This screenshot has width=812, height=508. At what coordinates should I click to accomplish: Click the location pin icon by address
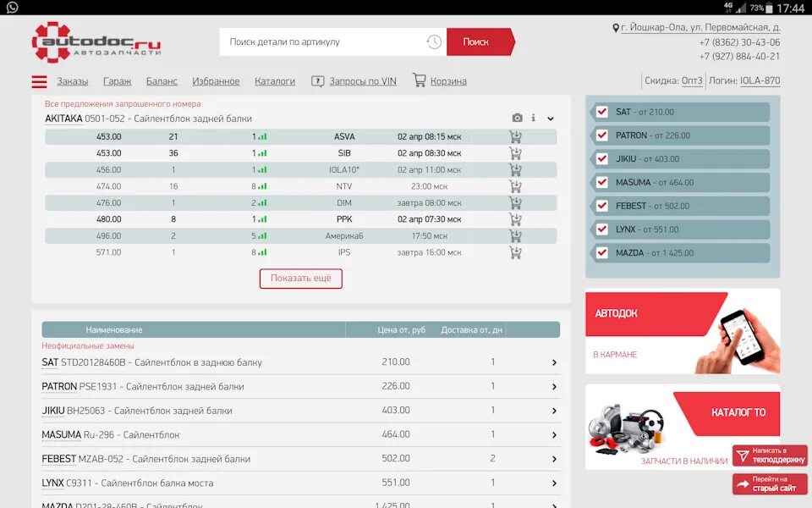tap(616, 28)
